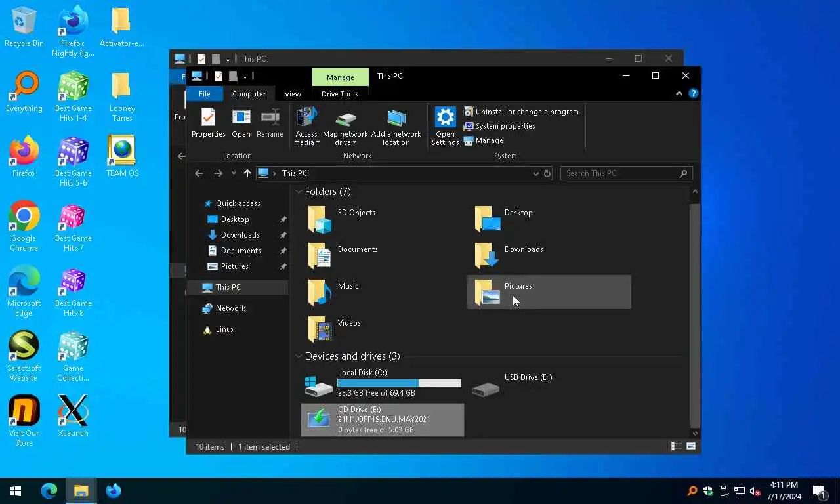Select the Music folder

(x=382, y=293)
